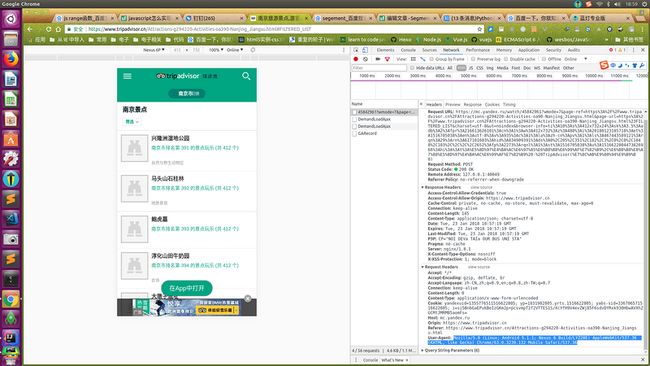Open the 兴隆洲湿地公园 attraction entry
Screen dimensions: 650x366
[187, 151]
